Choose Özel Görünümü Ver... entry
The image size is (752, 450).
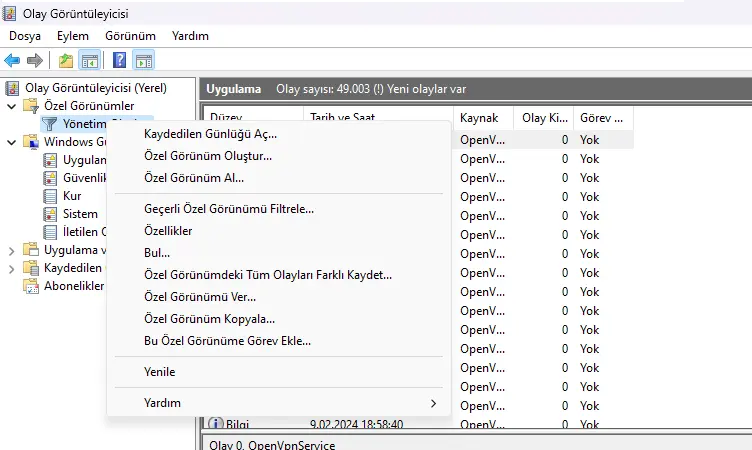tap(279, 297)
